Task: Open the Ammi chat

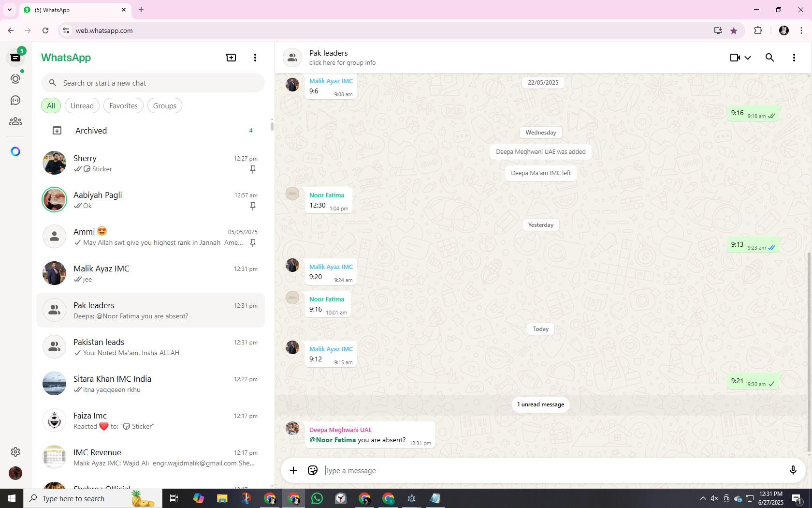Action: pyautogui.click(x=151, y=237)
